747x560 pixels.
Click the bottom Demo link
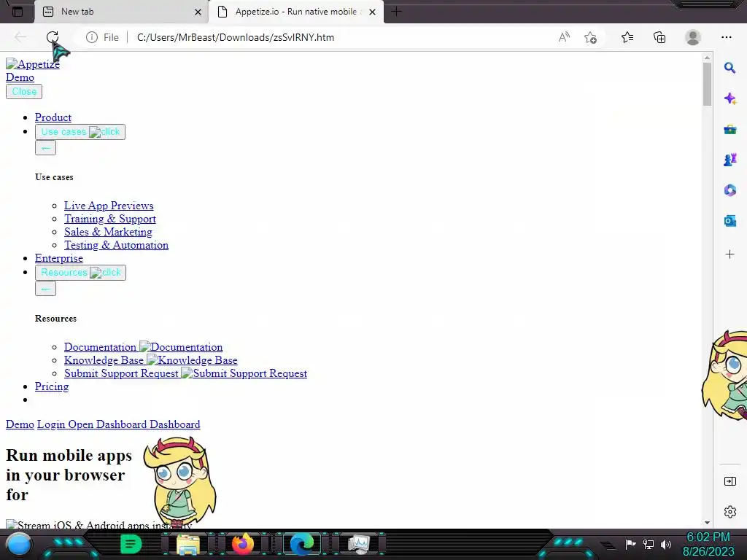pyautogui.click(x=20, y=424)
